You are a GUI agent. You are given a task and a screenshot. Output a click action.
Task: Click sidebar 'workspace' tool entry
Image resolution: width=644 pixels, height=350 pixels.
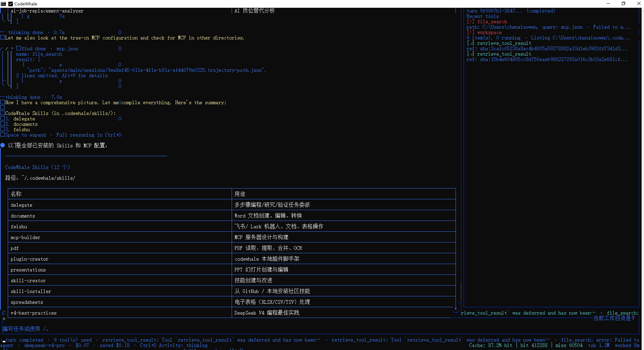tap(490, 32)
